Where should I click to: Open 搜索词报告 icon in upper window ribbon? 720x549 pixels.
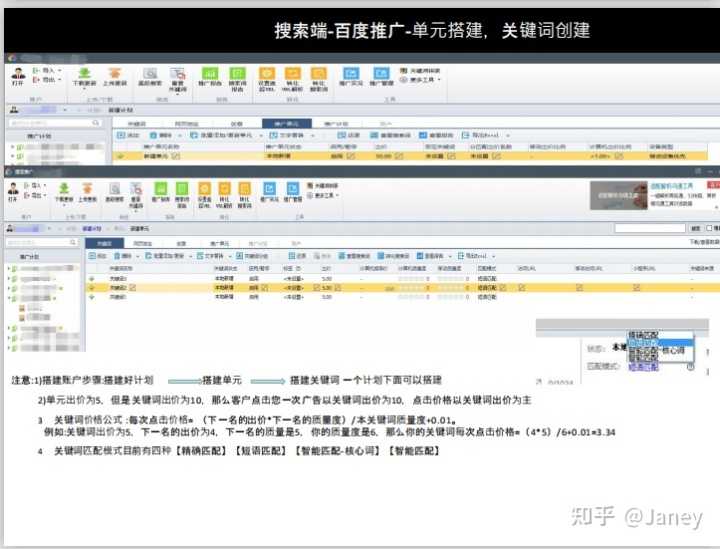237,79
